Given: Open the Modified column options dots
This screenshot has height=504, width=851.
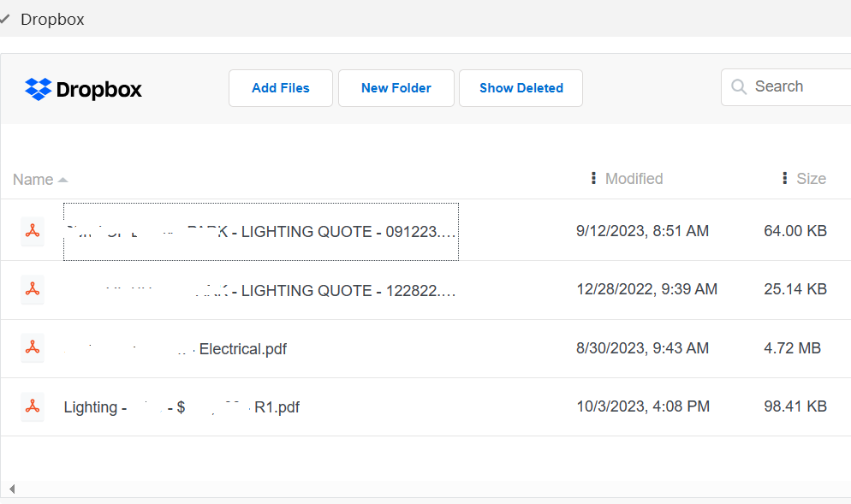Looking at the screenshot, I should click(x=593, y=179).
